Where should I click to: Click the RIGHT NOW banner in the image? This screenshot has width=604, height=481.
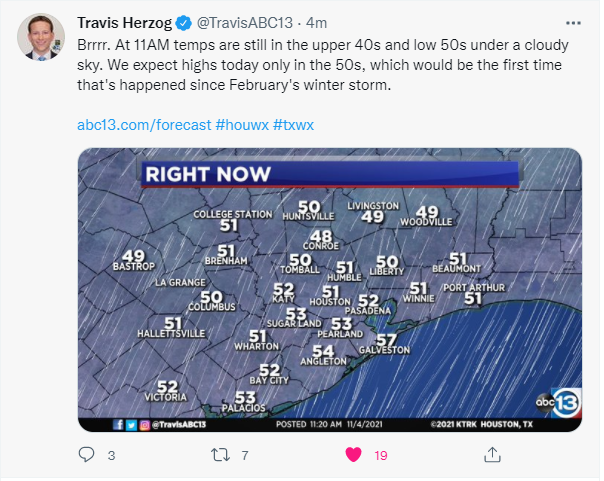click(208, 174)
